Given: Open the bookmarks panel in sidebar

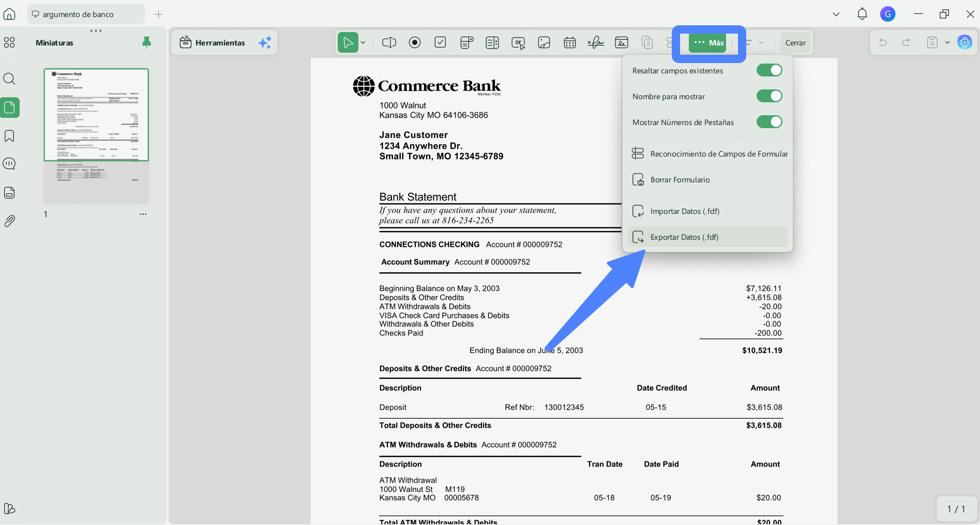Looking at the screenshot, I should (9, 136).
